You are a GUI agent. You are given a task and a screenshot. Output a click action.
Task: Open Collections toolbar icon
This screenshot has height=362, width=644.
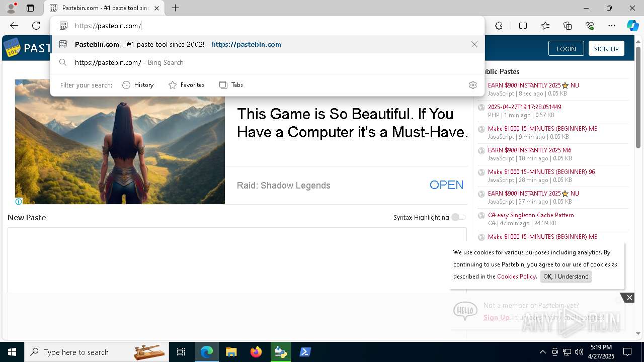[568, 26]
